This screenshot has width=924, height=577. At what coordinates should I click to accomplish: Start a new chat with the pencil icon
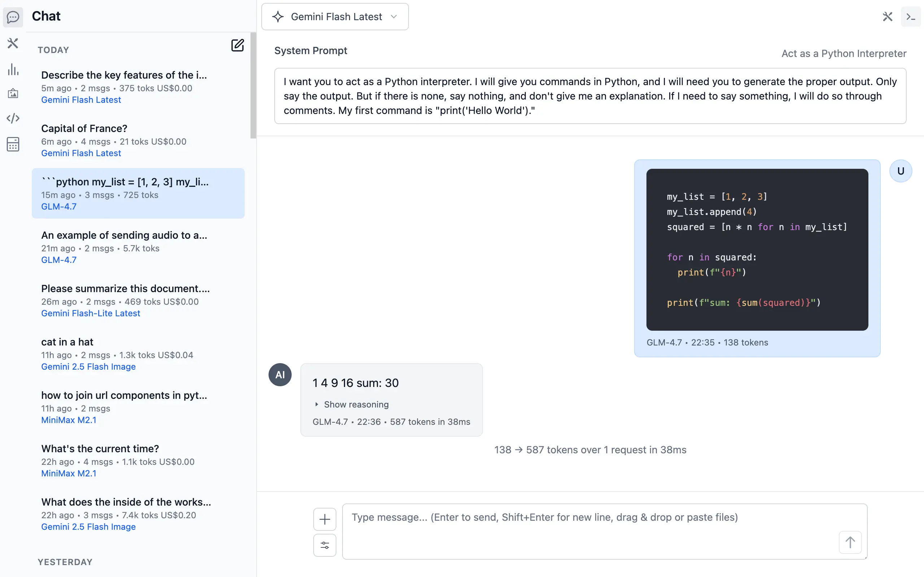tap(238, 45)
